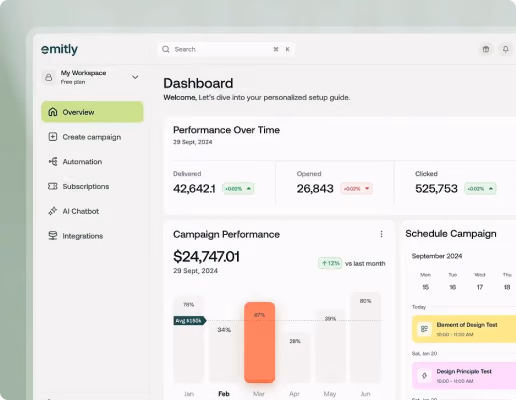
Task: Click the search magnifier icon
Action: click(x=166, y=49)
